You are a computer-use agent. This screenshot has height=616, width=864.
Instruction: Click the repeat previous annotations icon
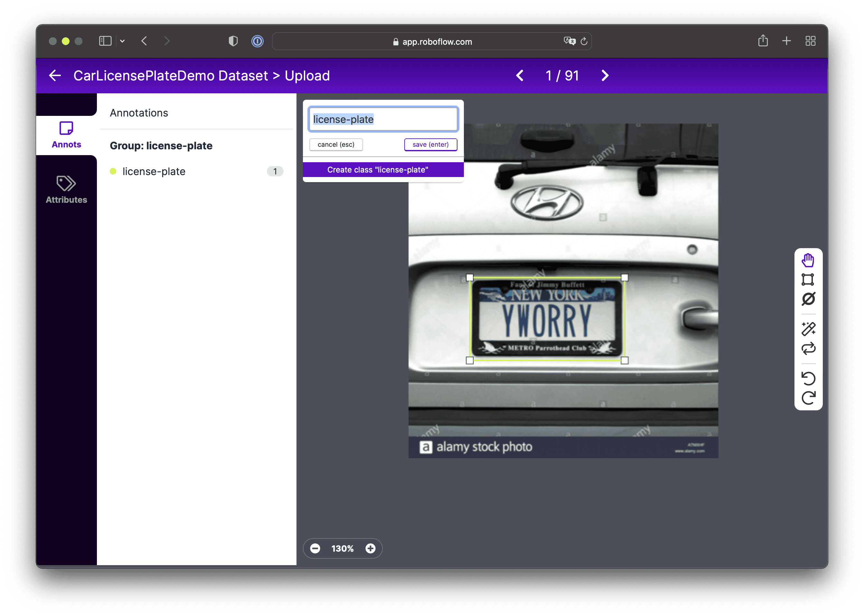(x=808, y=348)
